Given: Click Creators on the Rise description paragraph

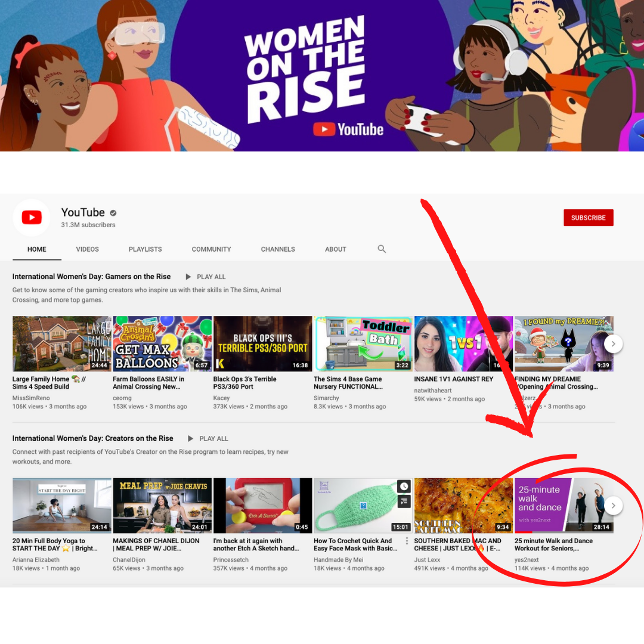Looking at the screenshot, I should point(150,457).
